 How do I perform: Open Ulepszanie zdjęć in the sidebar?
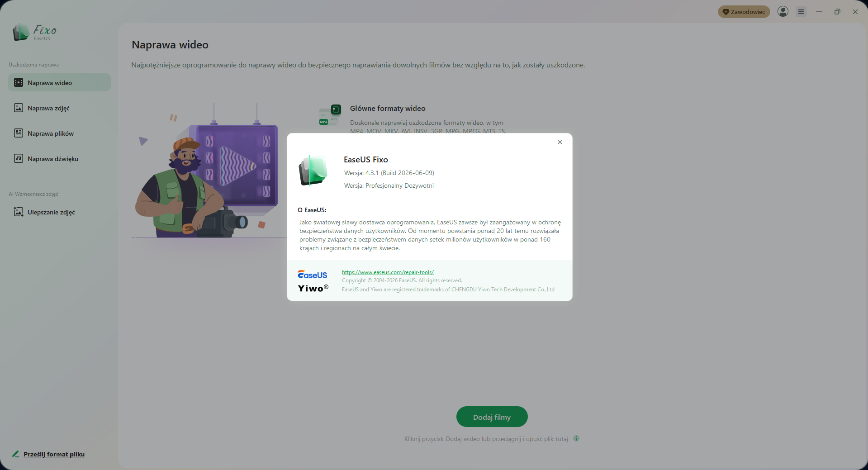[59, 212]
